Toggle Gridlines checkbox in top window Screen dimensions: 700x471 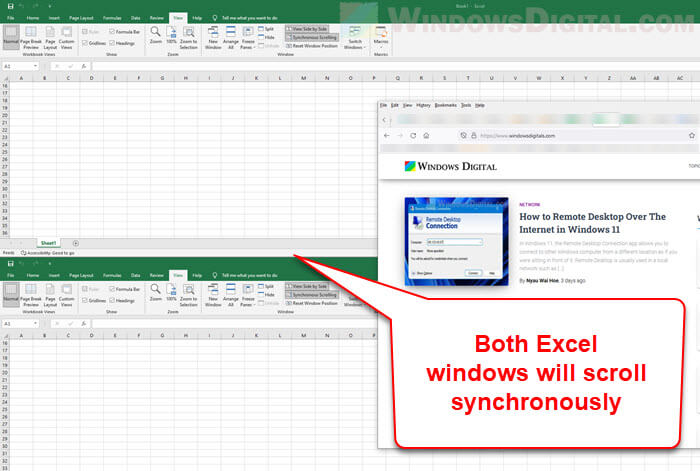click(85, 43)
